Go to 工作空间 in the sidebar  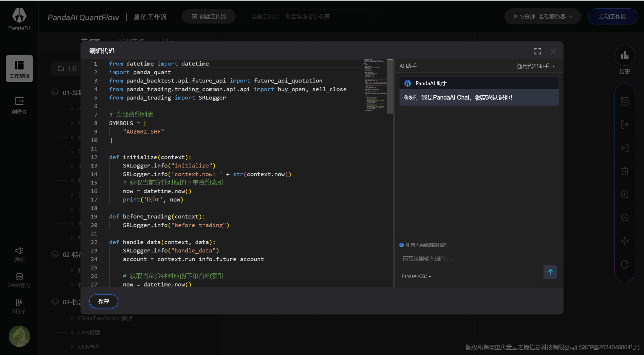[x=19, y=69]
